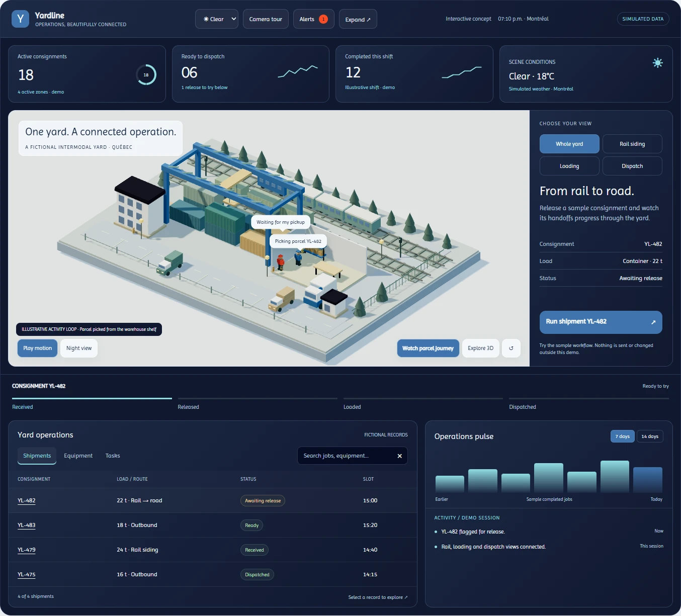Clear the search field with the X
Image resolution: width=681 pixels, height=616 pixels.
[400, 456]
